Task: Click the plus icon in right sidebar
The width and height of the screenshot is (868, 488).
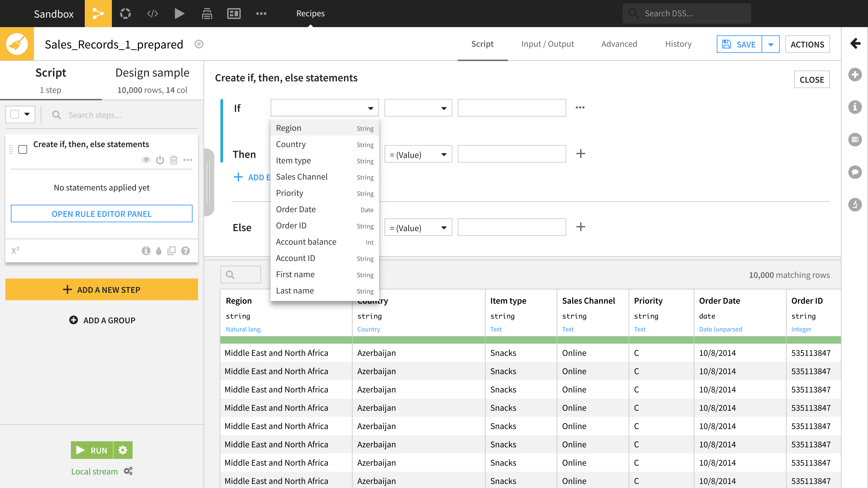Action: [x=855, y=75]
